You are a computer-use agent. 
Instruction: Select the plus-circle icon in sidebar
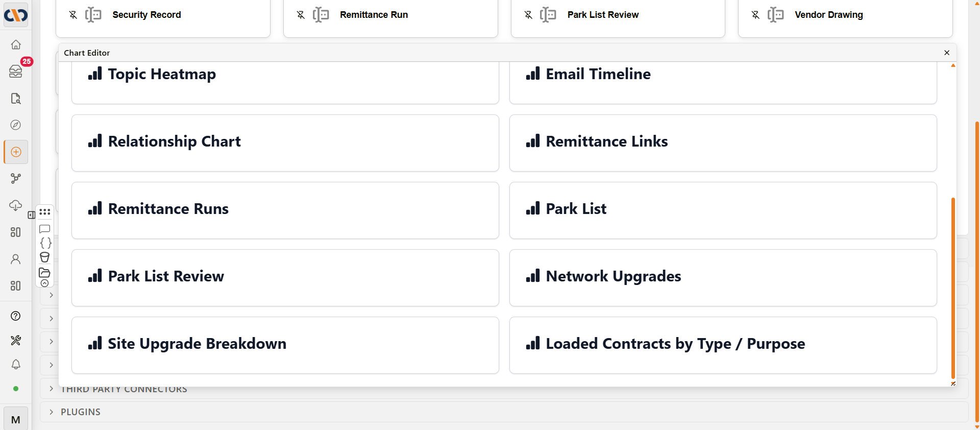click(16, 152)
